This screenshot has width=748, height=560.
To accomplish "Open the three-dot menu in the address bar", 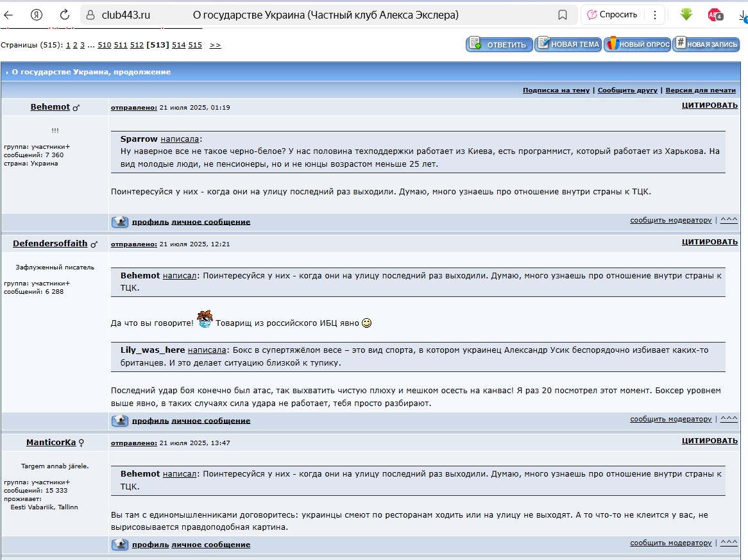I will [655, 15].
